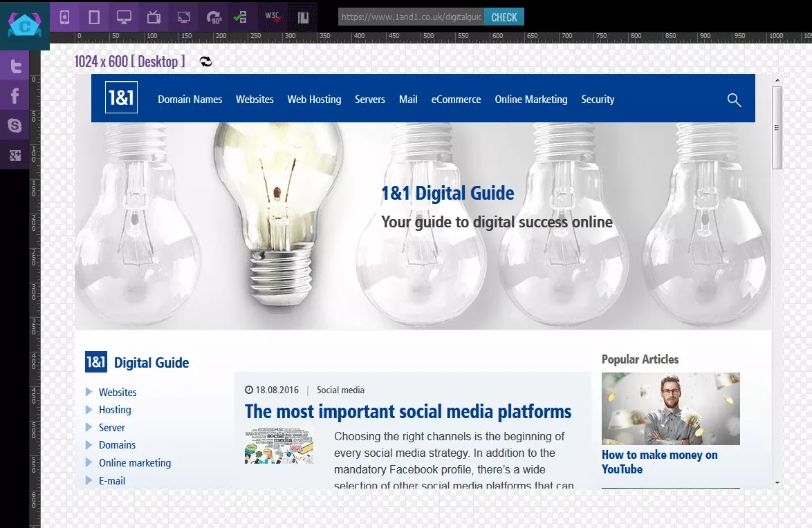Image resolution: width=812 pixels, height=528 pixels.
Task: Expand the arrow beside E-mail
Action: (x=89, y=480)
